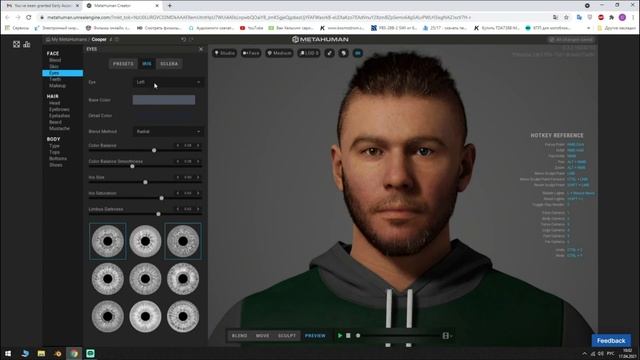This screenshot has height=360, width=640.
Task: Open the Face camera dropdown
Action: 251,53
